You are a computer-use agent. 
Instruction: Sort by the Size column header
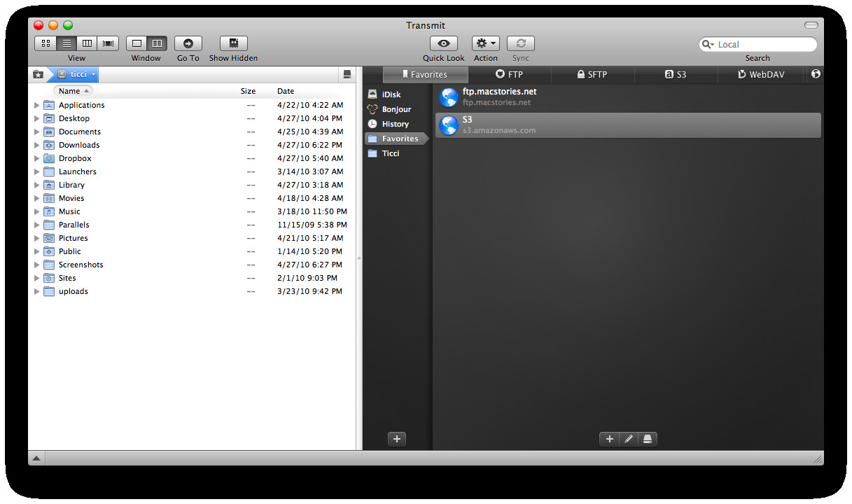tap(249, 91)
